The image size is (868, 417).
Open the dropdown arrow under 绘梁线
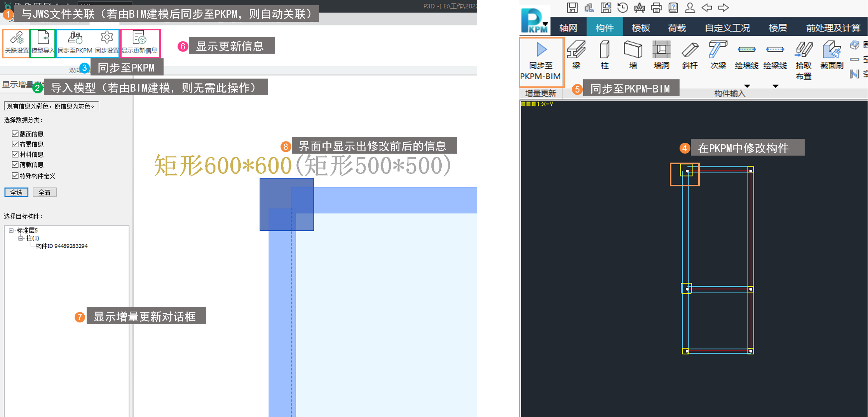[775, 86]
